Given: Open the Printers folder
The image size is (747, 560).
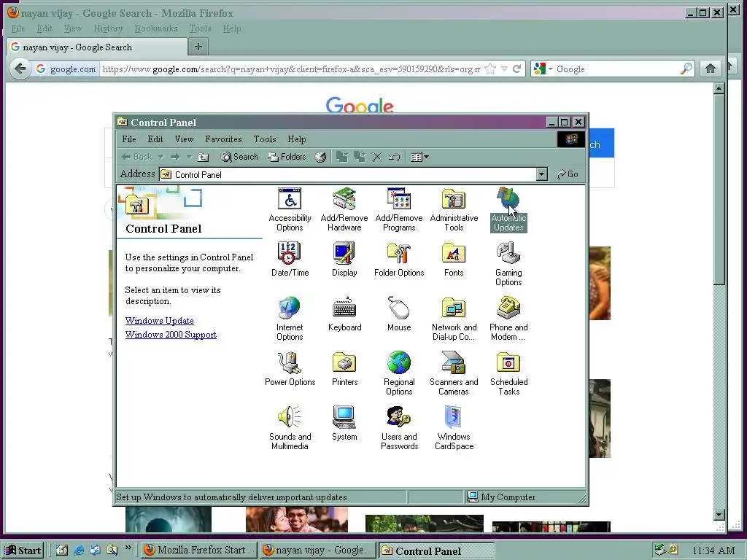Looking at the screenshot, I should pos(344,369).
